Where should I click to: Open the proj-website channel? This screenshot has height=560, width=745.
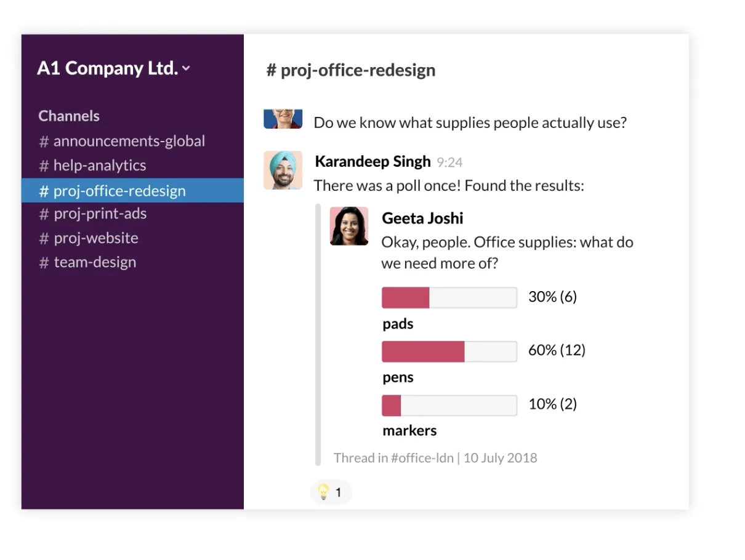point(89,238)
